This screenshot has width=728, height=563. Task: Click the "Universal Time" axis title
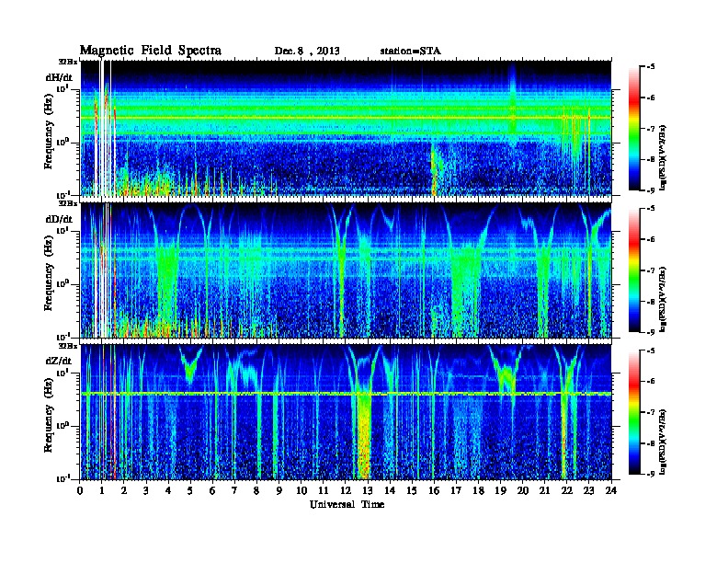347,504
